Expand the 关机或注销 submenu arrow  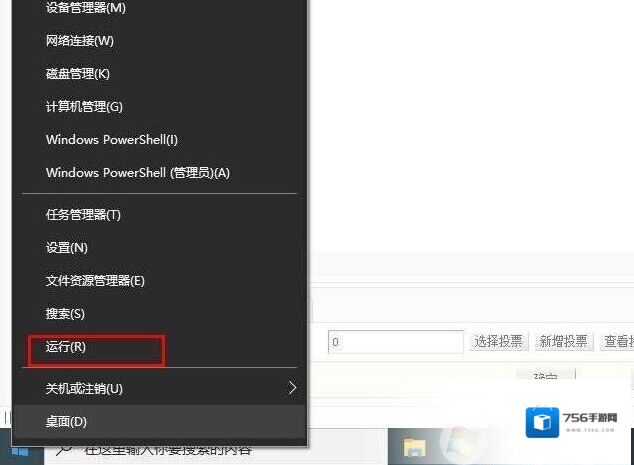point(292,388)
